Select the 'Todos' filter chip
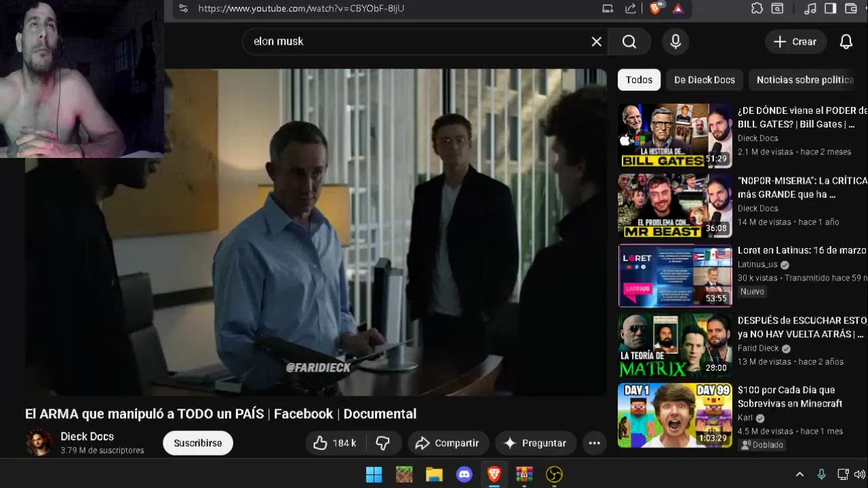 point(639,79)
